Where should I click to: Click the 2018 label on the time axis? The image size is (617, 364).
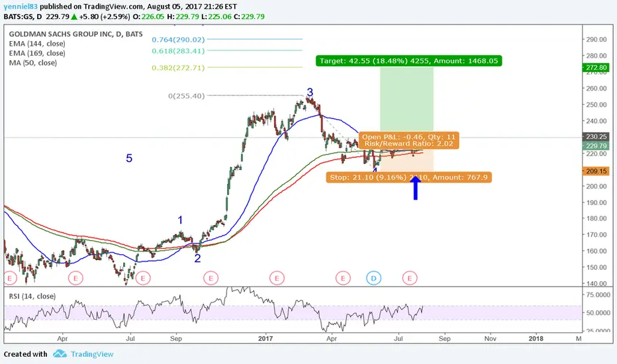coord(536,338)
